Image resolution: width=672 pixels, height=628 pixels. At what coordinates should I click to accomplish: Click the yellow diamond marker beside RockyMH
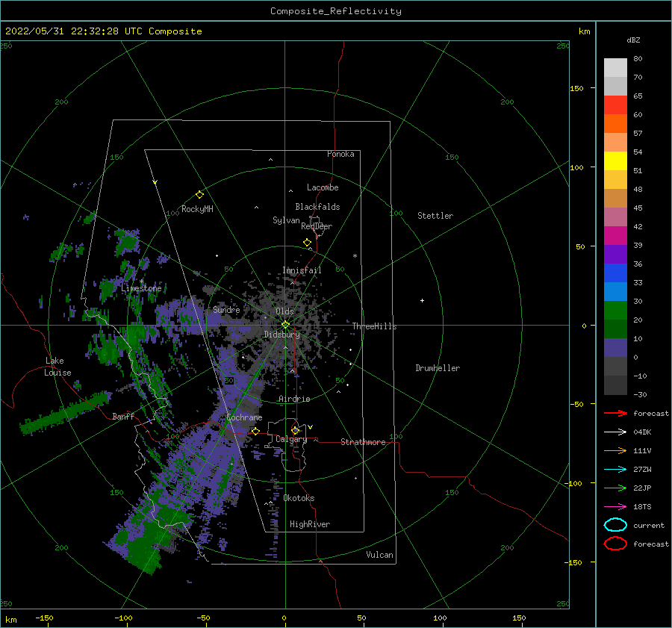[x=199, y=195]
